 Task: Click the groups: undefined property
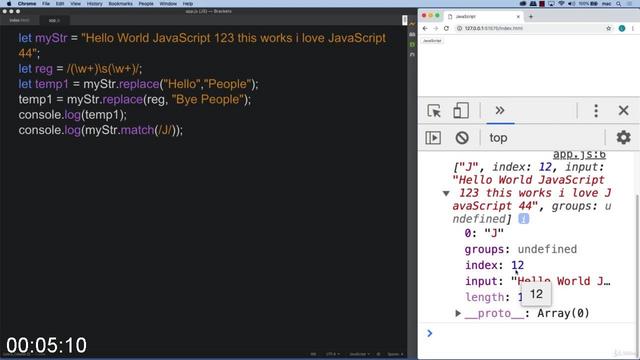[x=520, y=249]
